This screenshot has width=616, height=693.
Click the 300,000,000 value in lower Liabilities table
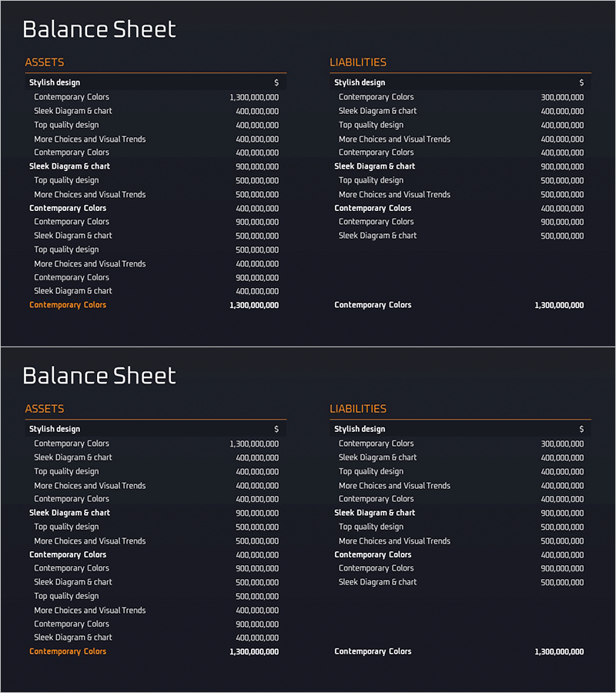562,444
